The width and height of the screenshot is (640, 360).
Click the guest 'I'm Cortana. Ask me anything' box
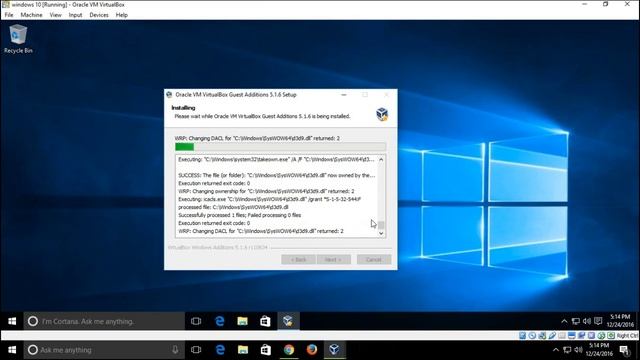coord(104,321)
